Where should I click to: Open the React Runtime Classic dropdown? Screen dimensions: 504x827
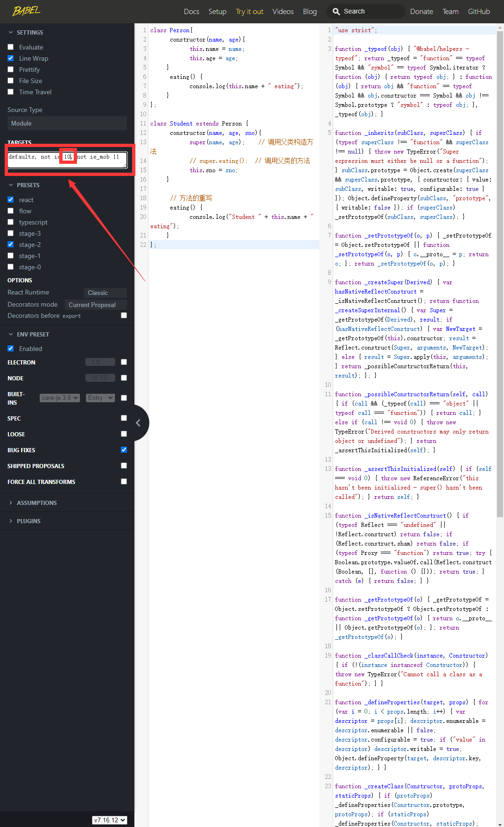(x=105, y=293)
